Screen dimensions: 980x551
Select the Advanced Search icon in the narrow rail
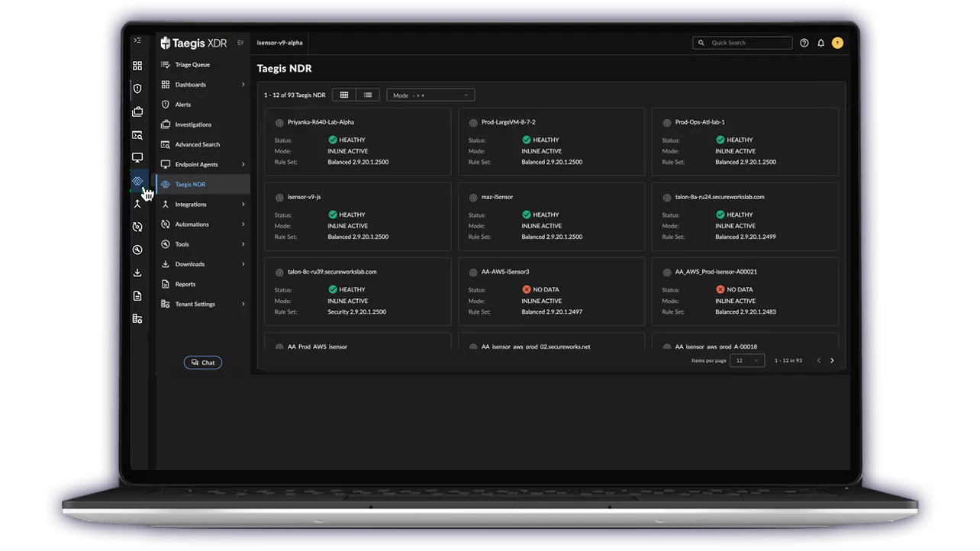point(137,135)
